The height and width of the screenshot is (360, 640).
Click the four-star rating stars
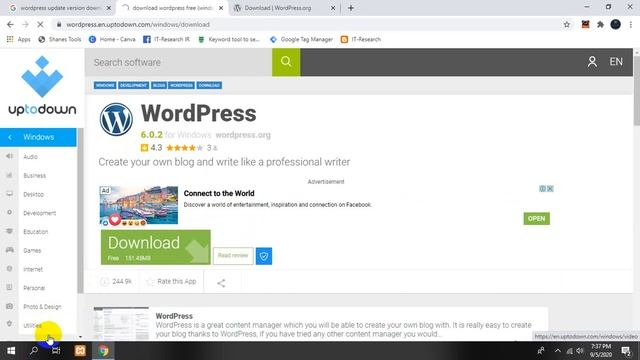click(184, 148)
